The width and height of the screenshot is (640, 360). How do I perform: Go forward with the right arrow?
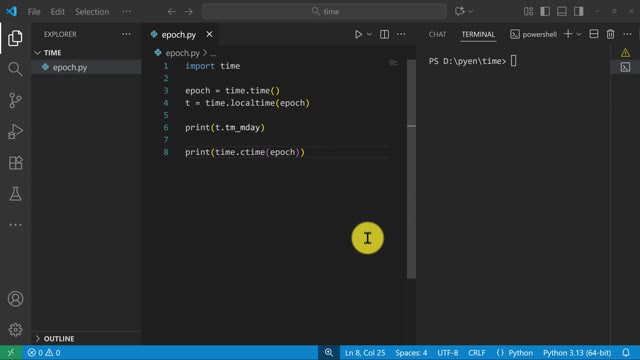pyautogui.click(x=189, y=11)
